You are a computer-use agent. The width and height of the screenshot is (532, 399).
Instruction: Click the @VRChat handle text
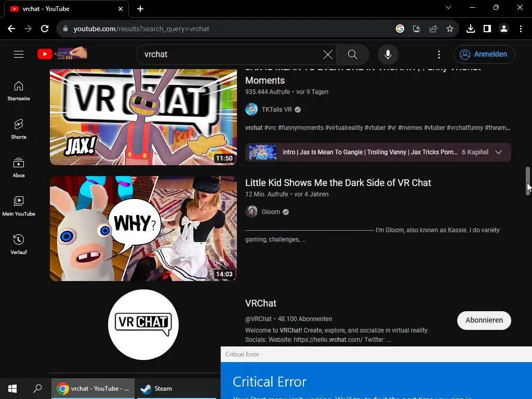(x=259, y=319)
